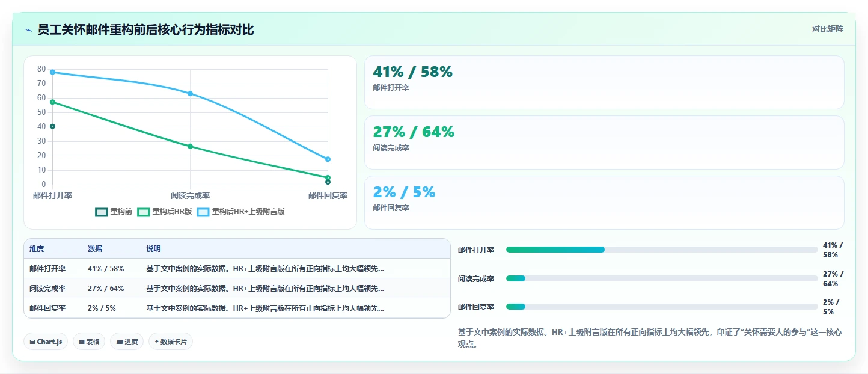The width and height of the screenshot is (868, 374).
Task: Click the lightning icon beside the title
Action: (28, 30)
